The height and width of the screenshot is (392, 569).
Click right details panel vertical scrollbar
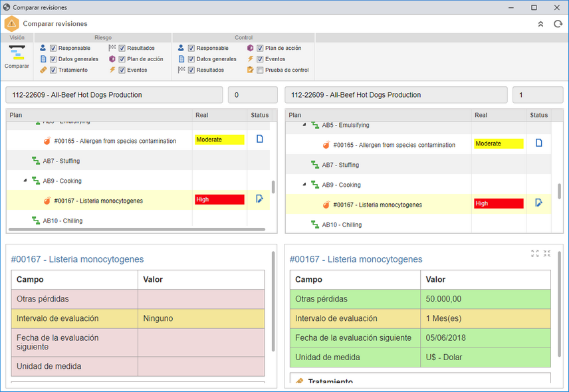click(559, 304)
